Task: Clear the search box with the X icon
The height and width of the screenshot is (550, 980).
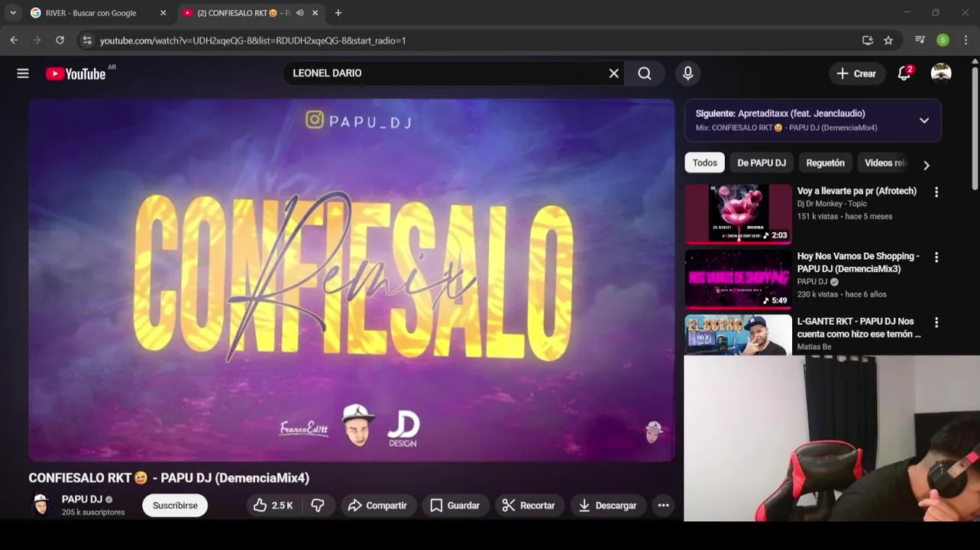Action: point(614,73)
